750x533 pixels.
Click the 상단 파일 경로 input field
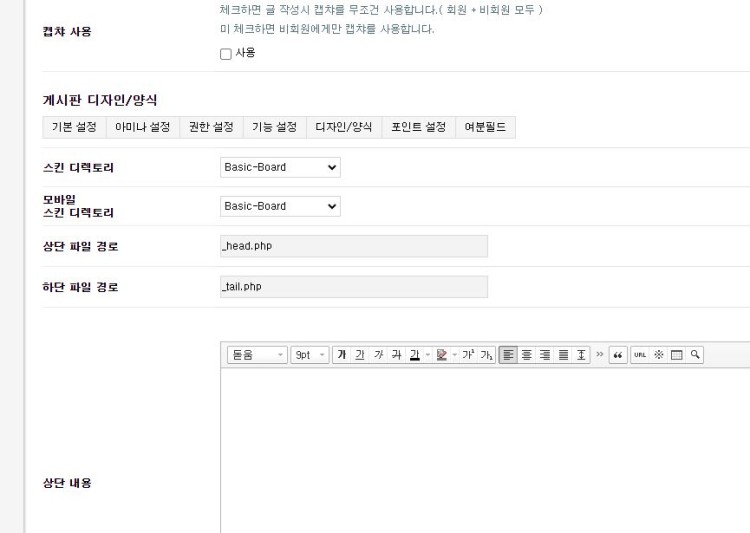coord(353,246)
